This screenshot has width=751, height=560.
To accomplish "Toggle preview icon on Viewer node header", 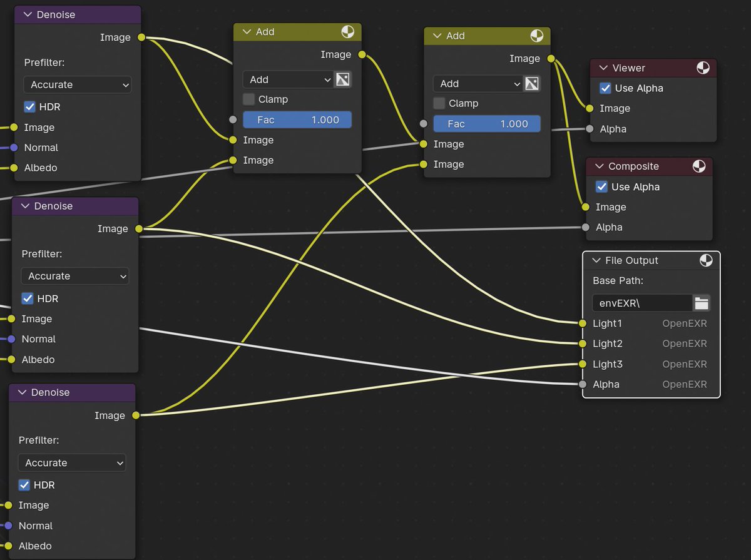I will tap(703, 68).
